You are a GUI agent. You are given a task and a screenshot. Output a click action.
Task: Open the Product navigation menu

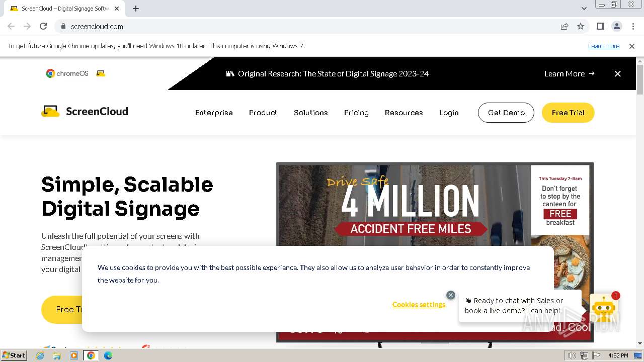click(263, 113)
